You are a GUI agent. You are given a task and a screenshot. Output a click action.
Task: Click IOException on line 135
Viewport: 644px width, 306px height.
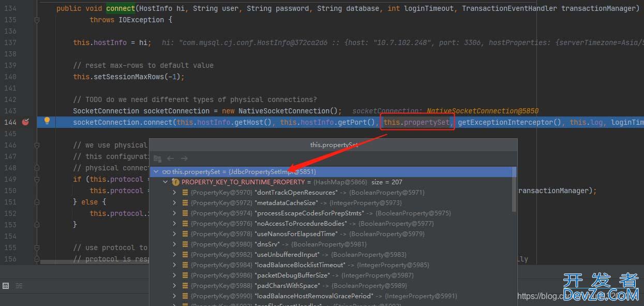pos(141,20)
